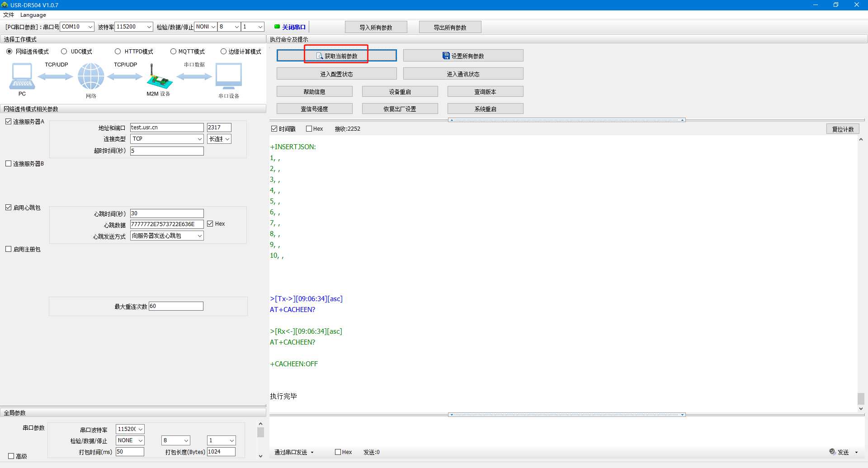Click the network globe icon
Viewport: 868px width, 468px height.
91,76
